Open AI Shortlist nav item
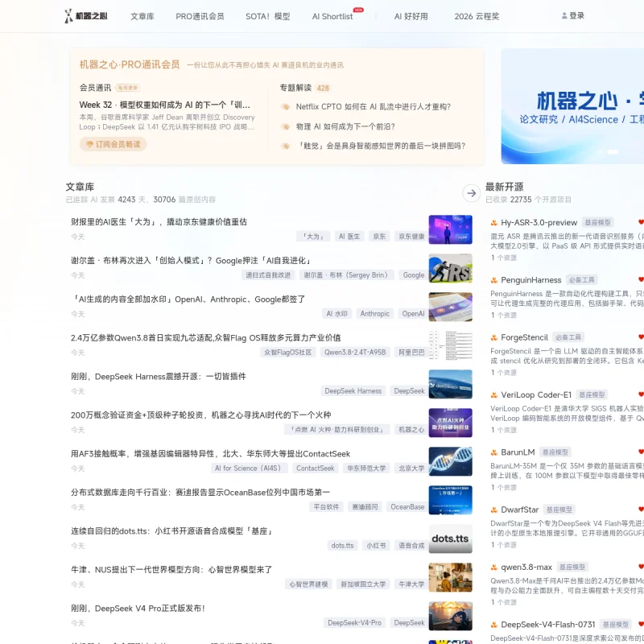This screenshot has width=644, height=644. point(332,16)
